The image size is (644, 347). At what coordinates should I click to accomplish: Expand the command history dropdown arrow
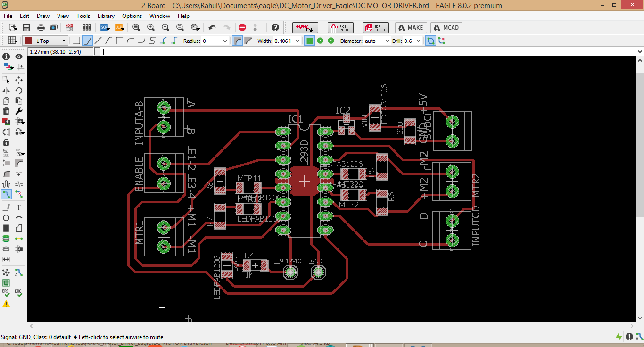(639, 51)
